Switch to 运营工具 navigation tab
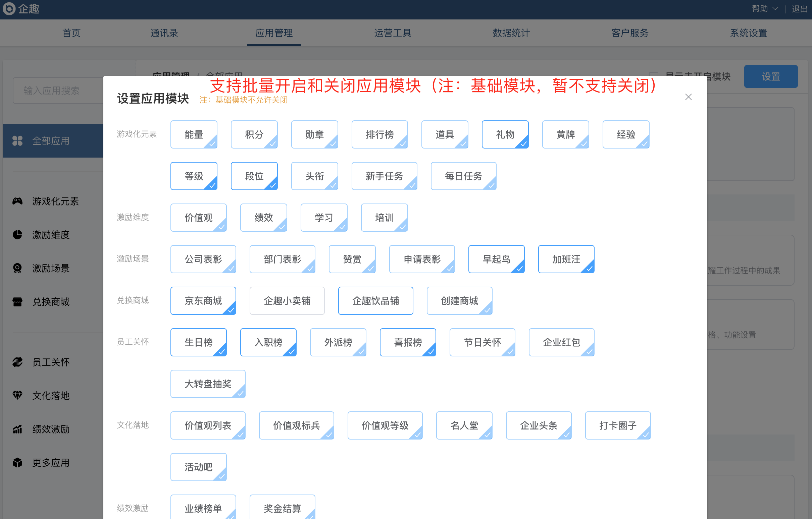The image size is (812, 519). [393, 33]
